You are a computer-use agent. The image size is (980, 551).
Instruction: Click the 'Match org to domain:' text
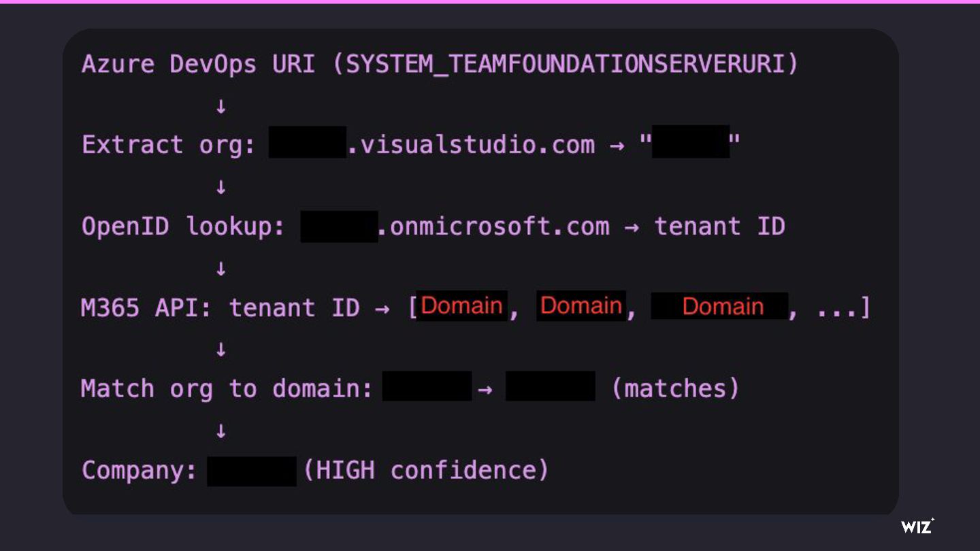click(227, 389)
